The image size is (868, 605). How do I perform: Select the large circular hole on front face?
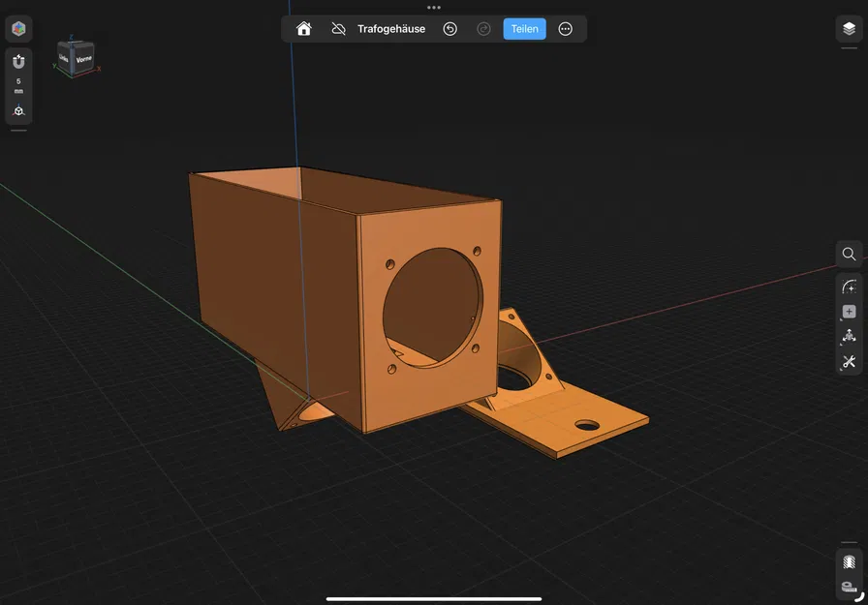[x=433, y=307]
